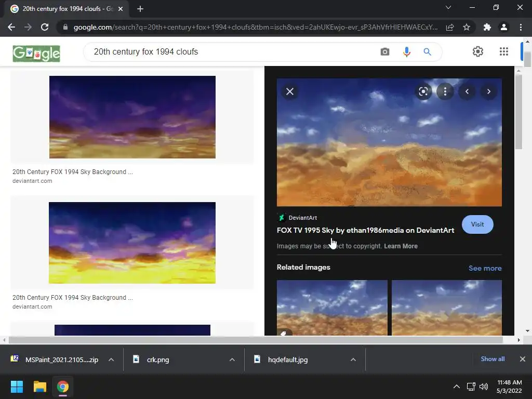The image size is (532, 399).
Task: Click the Google doodle logo
Action: [x=36, y=54]
